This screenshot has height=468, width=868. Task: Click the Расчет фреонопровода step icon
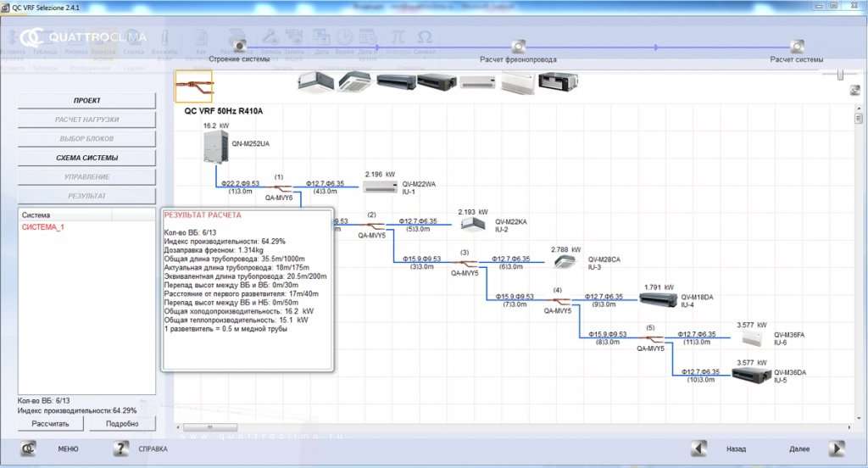pyautogui.click(x=519, y=46)
